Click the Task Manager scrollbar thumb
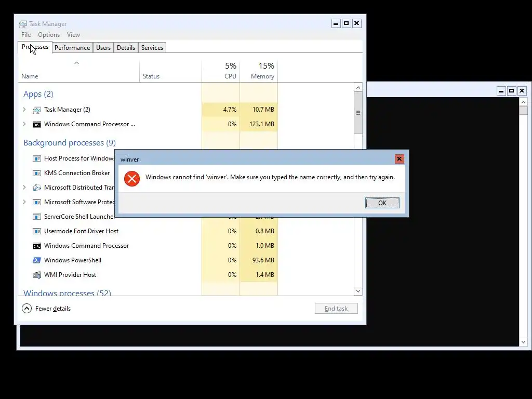The image size is (532, 399). 358,113
